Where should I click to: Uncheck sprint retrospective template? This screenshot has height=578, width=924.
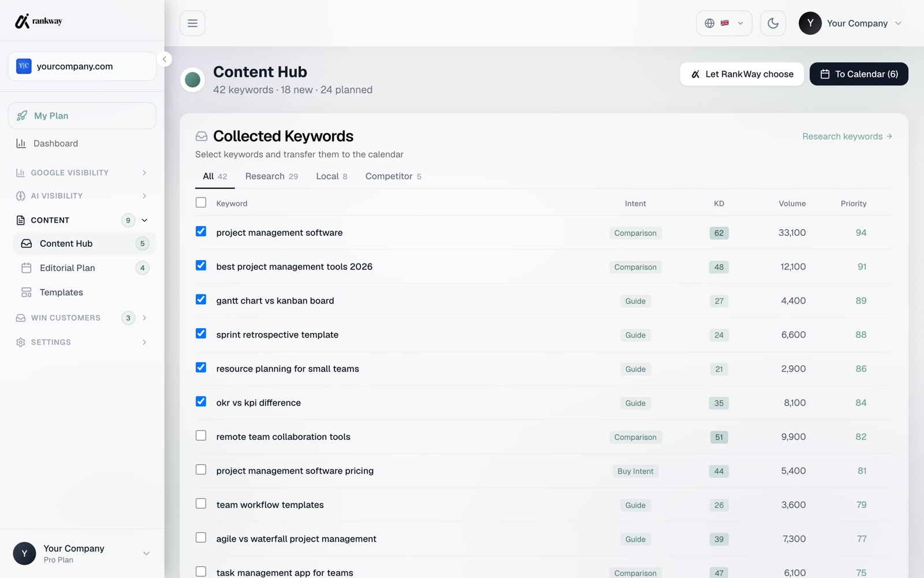pos(201,334)
